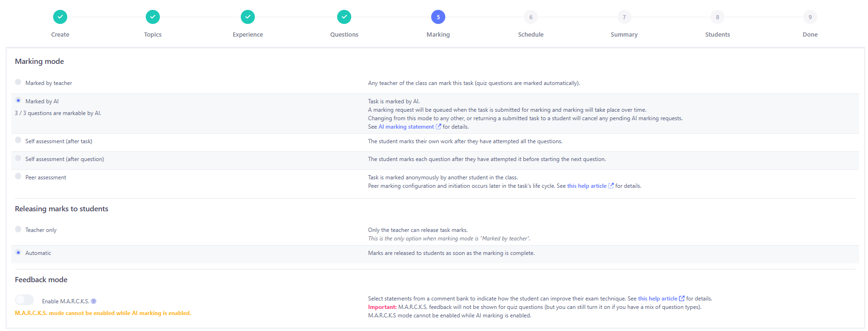Select the Automatic release marks radio button

point(18,253)
